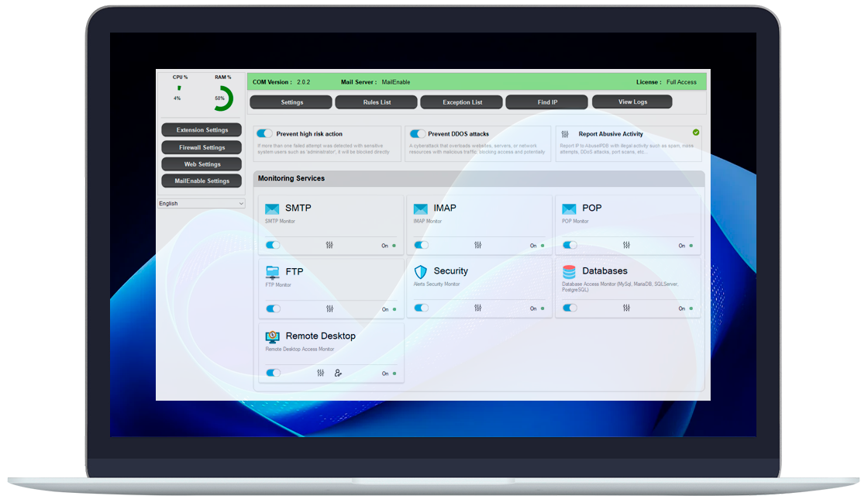
Task: Click the POP envelope icon
Action: tap(569, 208)
